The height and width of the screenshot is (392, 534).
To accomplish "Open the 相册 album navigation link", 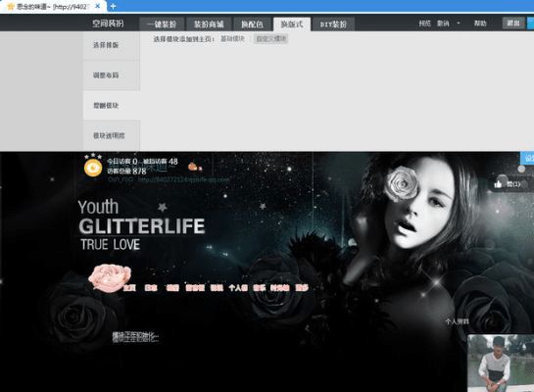I will coord(172,288).
